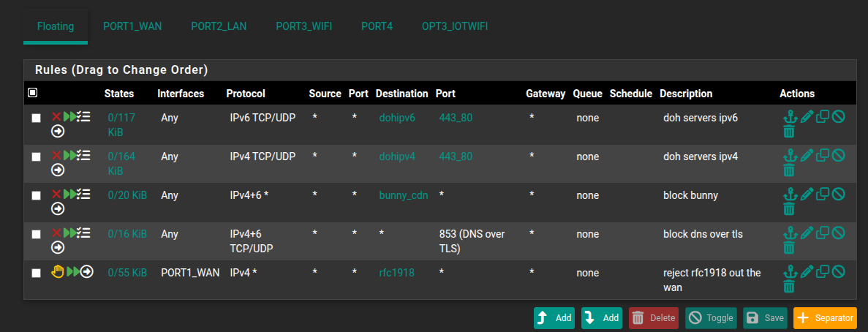The image size is (868, 332).
Task: Delete the reject rfc1918 rule using trash icon
Action: pyautogui.click(x=789, y=287)
